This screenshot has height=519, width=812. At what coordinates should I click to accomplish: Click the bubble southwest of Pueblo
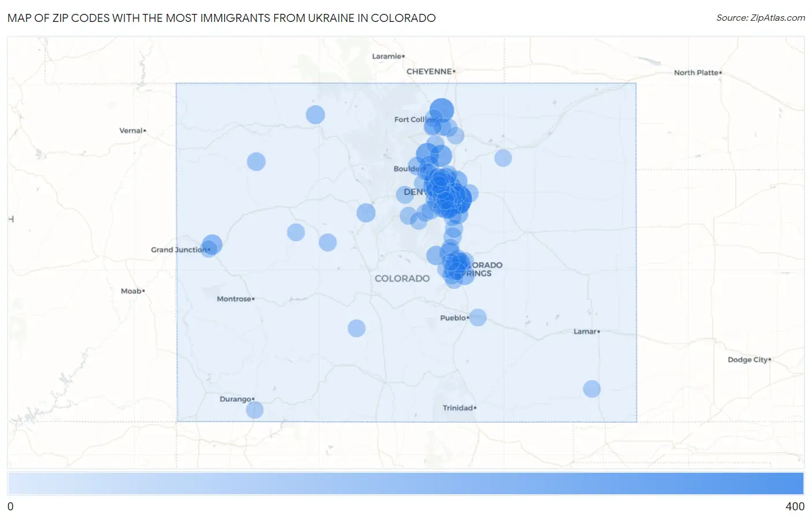tap(356, 328)
